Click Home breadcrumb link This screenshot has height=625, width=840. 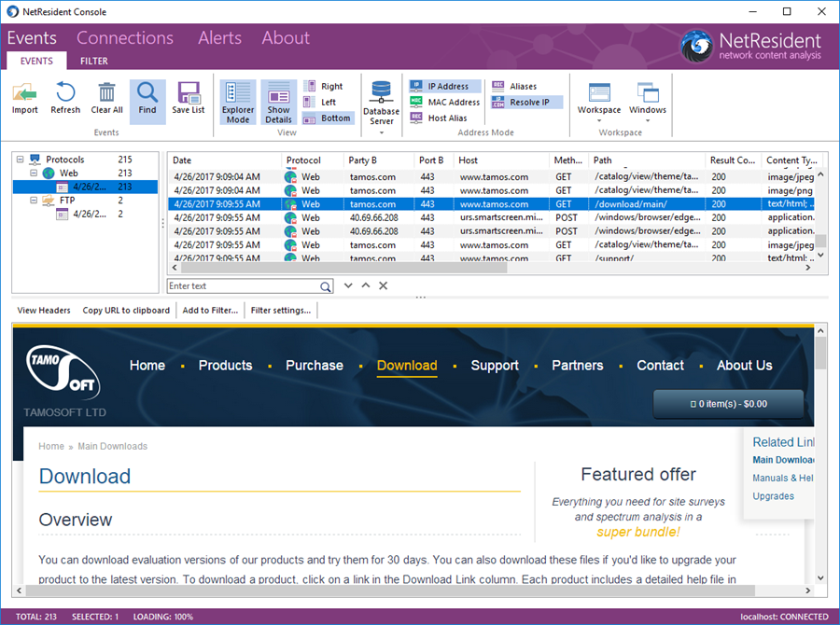(x=51, y=446)
